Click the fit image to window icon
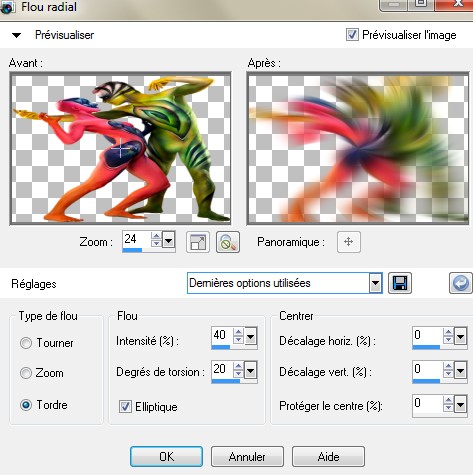This screenshot has width=473, height=475. coord(198,242)
